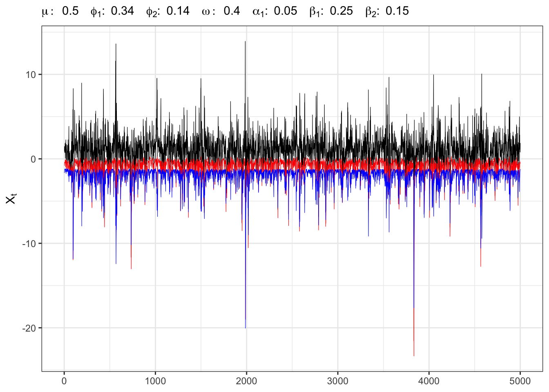Select the α1: 0.05 parameter text
This screenshot has height=392, width=549.
tap(275, 11)
